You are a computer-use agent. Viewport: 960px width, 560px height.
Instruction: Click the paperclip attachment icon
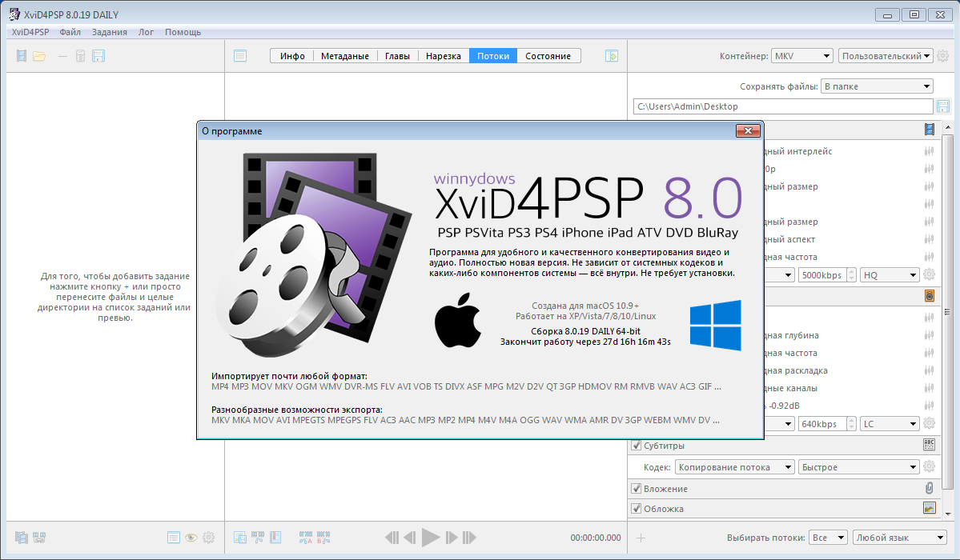click(930, 488)
